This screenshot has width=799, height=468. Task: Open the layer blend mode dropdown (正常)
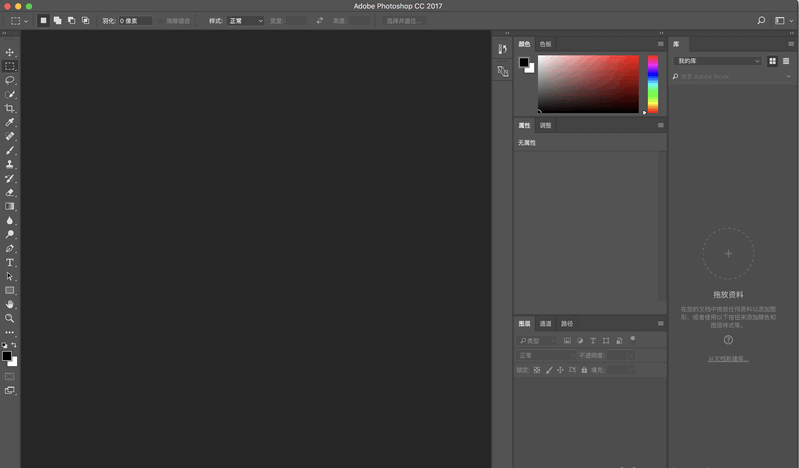pyautogui.click(x=545, y=355)
